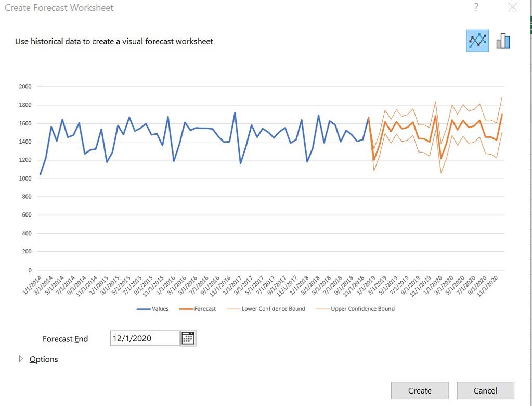This screenshot has height=406, width=532.
Task: Click the Forecast legend entry
Action: click(205, 308)
